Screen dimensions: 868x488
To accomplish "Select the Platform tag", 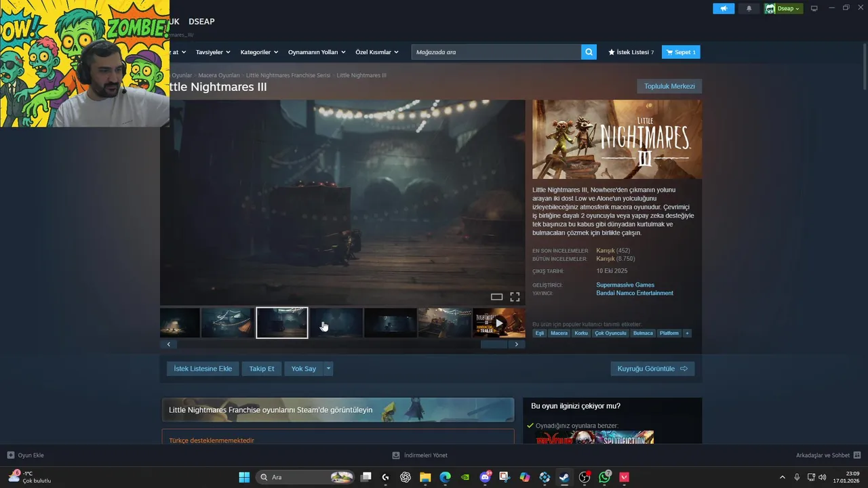I will [669, 333].
